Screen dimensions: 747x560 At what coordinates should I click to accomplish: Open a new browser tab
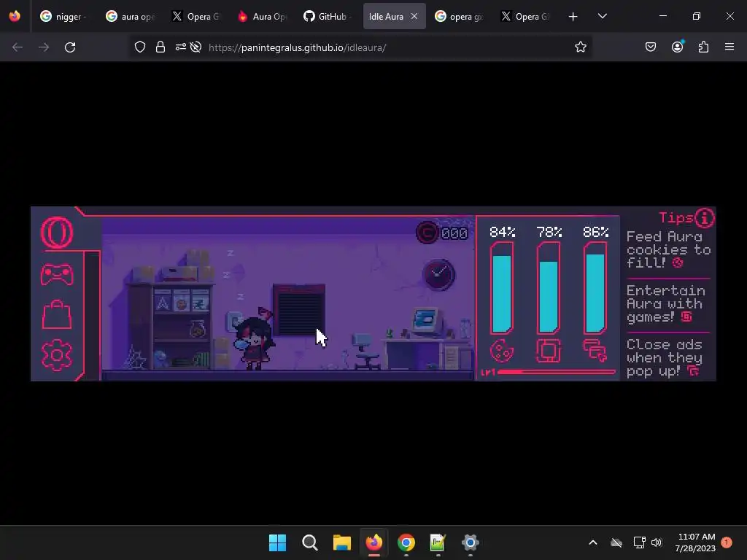click(x=573, y=17)
